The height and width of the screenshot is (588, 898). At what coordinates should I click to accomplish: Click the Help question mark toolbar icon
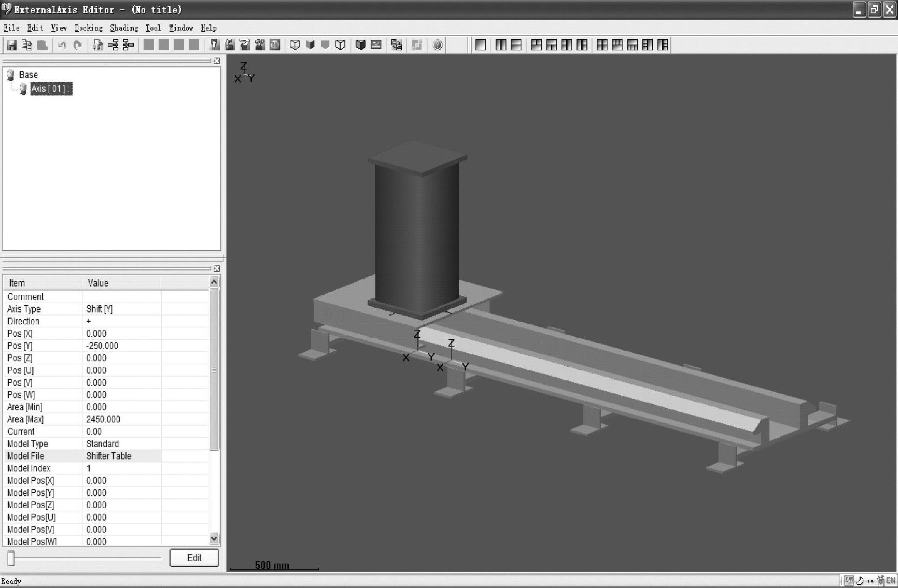click(x=438, y=45)
